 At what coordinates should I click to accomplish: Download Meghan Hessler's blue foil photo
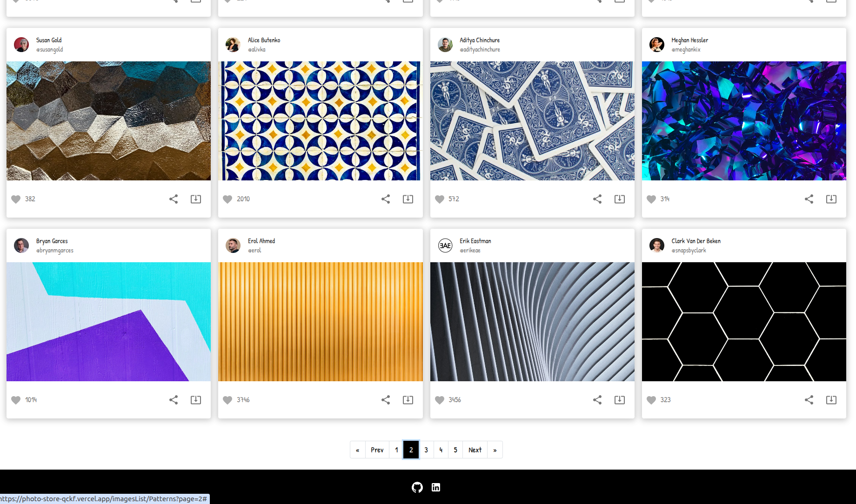tap(831, 199)
